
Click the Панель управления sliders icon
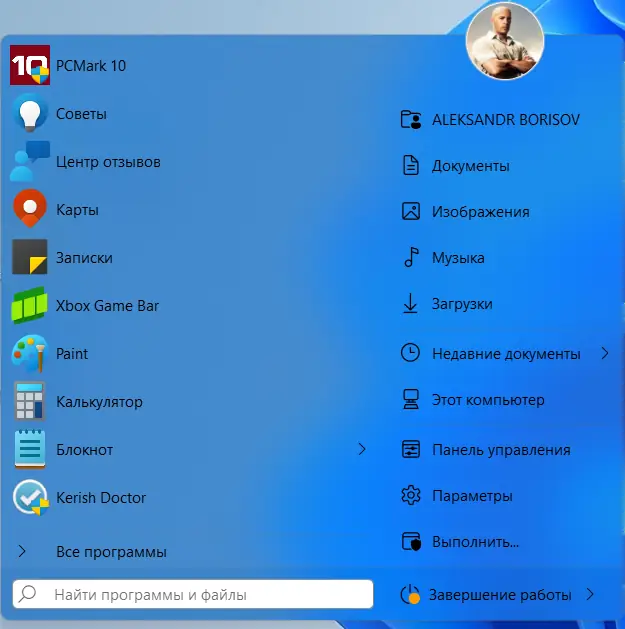[411, 449]
